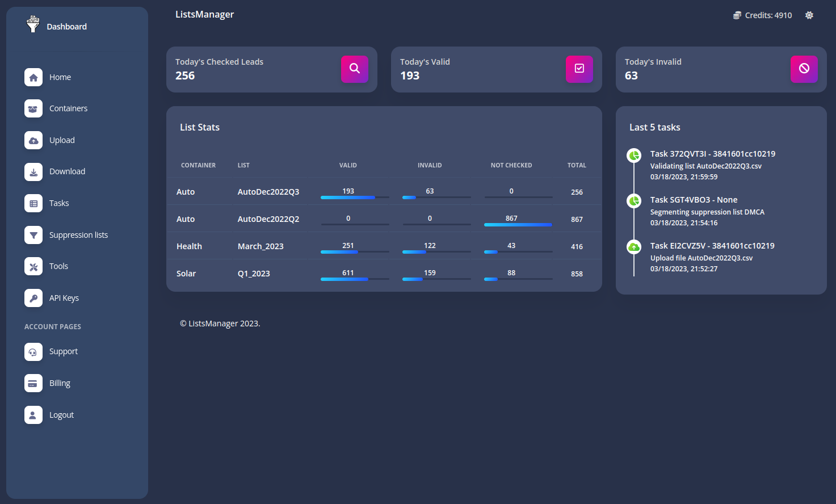
Task: Select the AutoDec2022Q2 list name
Action: click(268, 219)
